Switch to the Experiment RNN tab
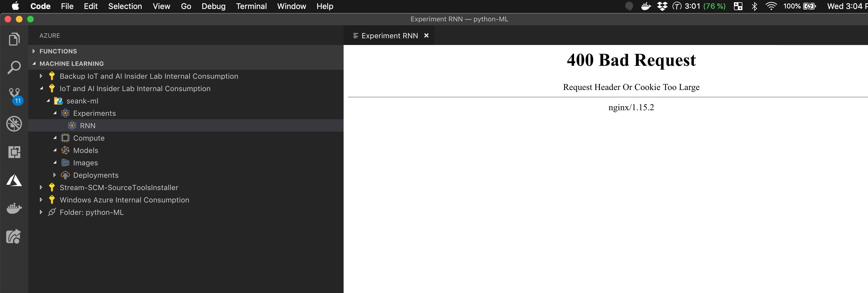This screenshot has width=868, height=293. (389, 36)
